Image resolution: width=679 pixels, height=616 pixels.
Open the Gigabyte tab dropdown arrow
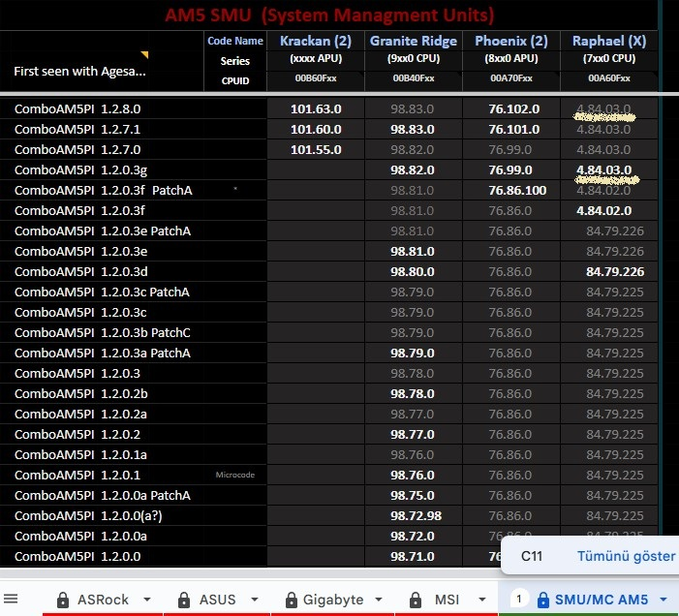pos(379,600)
